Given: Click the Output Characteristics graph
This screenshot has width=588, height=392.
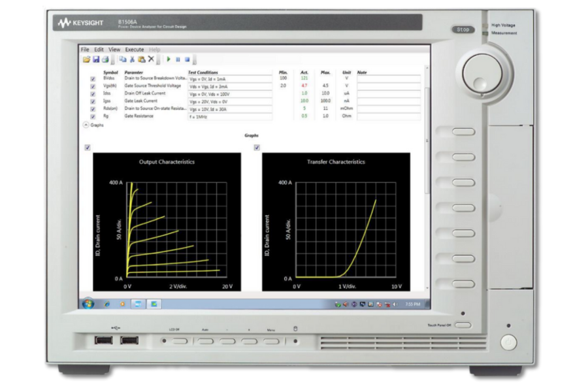Looking at the screenshot, I should coord(167,221).
